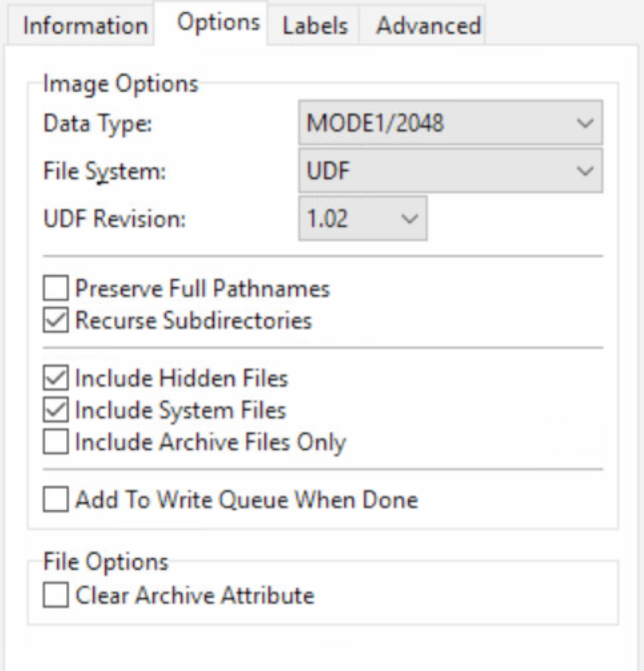Enable Preserve Full Pathnames checkbox
Viewport: 644px width, 671px height.
click(x=55, y=289)
